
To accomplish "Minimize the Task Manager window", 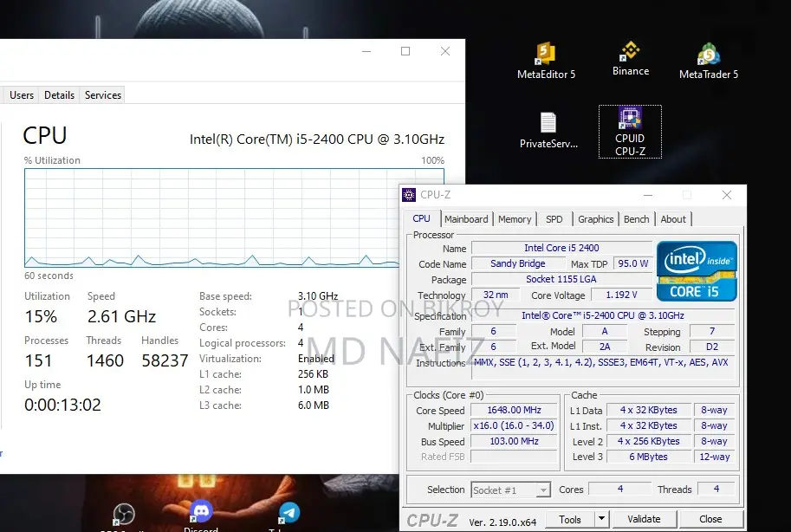I will 366,51.
